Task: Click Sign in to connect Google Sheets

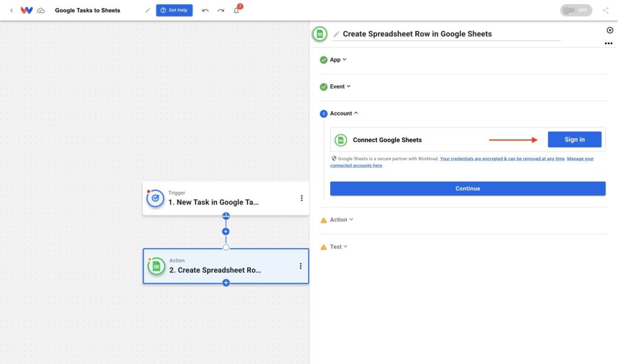Action: 575,139
